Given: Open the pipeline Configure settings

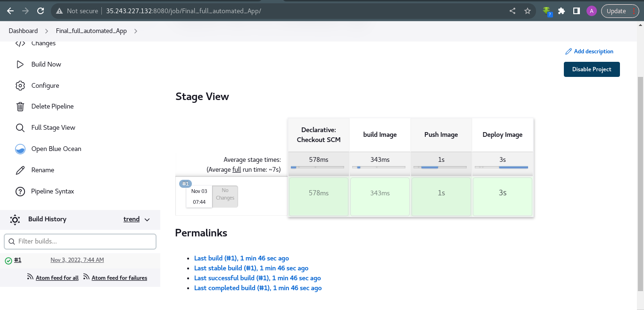Looking at the screenshot, I should [45, 85].
